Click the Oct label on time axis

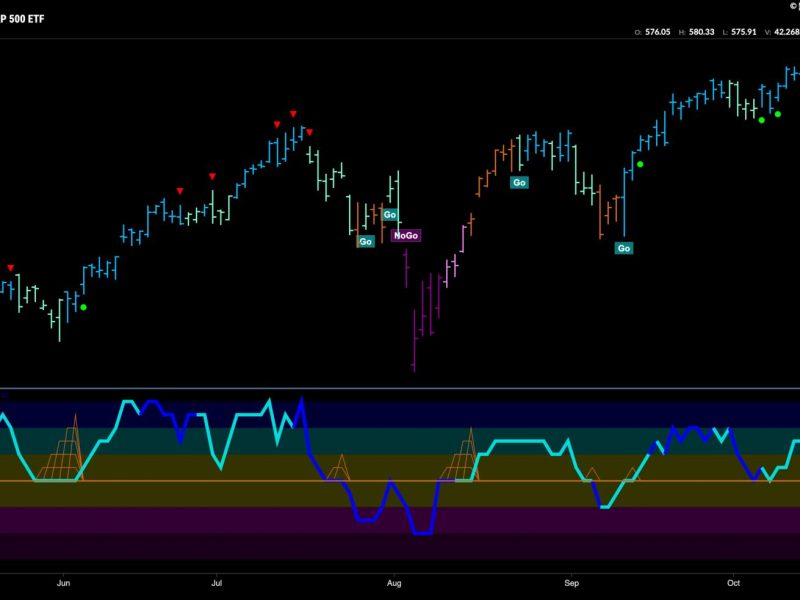coord(734,583)
